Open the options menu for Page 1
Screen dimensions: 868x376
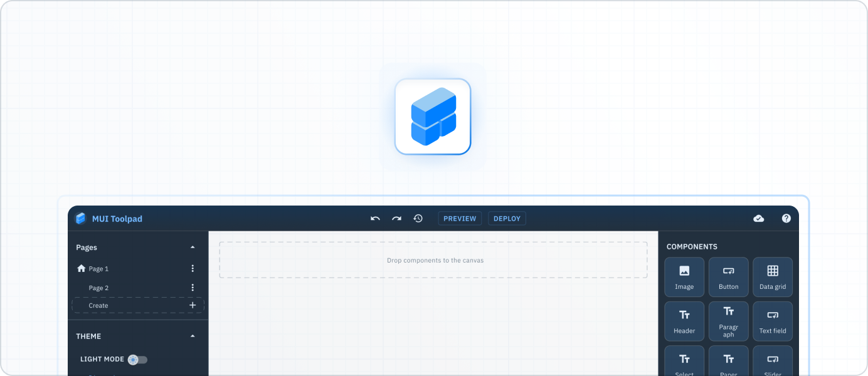click(193, 268)
